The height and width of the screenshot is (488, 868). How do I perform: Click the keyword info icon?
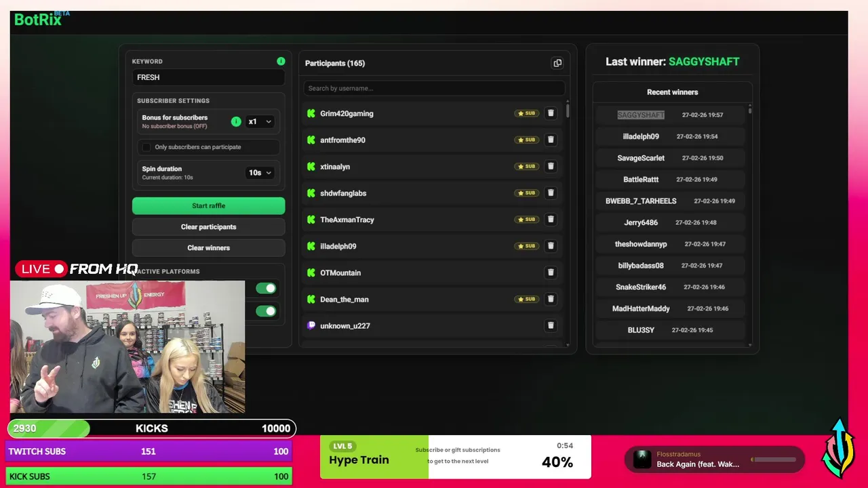pyautogui.click(x=281, y=61)
